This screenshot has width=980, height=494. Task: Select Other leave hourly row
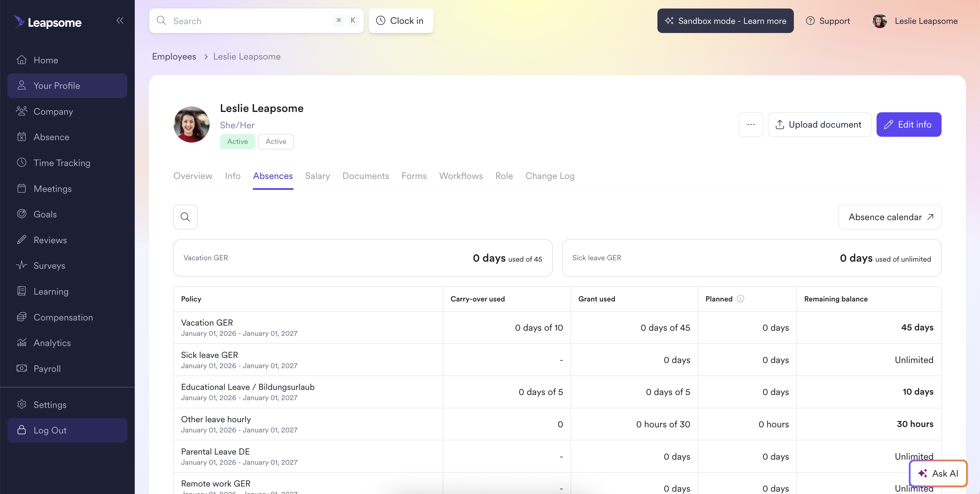point(557,424)
